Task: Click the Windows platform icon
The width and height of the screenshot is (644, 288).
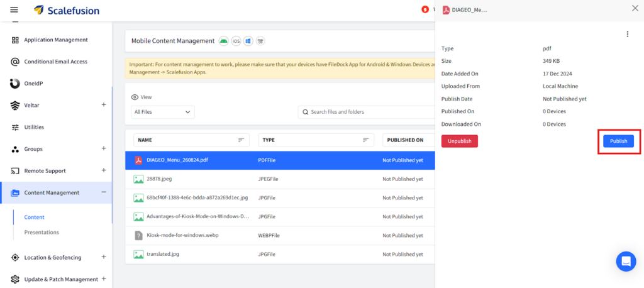Action: click(x=248, y=41)
